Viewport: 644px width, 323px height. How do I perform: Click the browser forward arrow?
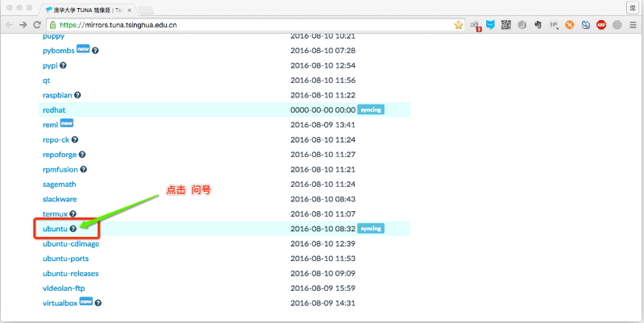[x=23, y=25]
